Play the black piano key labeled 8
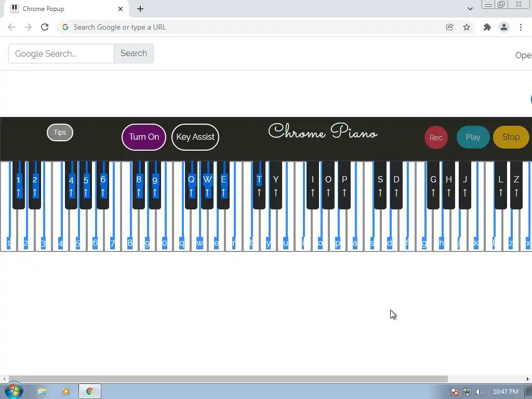Viewport: 532px width, 399px height. pyautogui.click(x=138, y=185)
